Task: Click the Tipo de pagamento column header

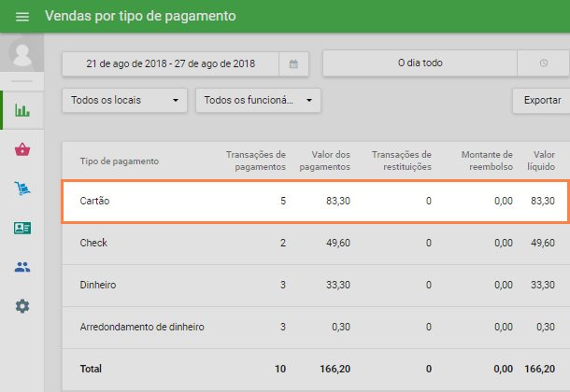Action: coord(120,161)
